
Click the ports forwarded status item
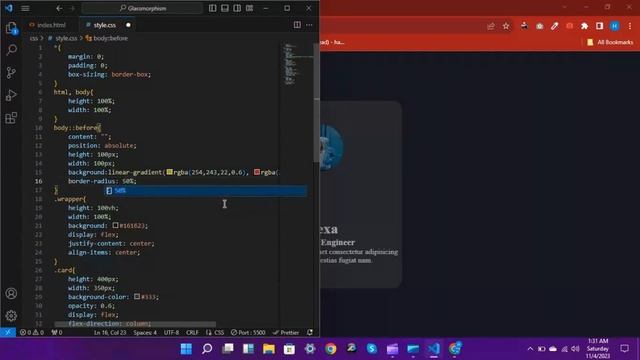[x=57, y=332]
